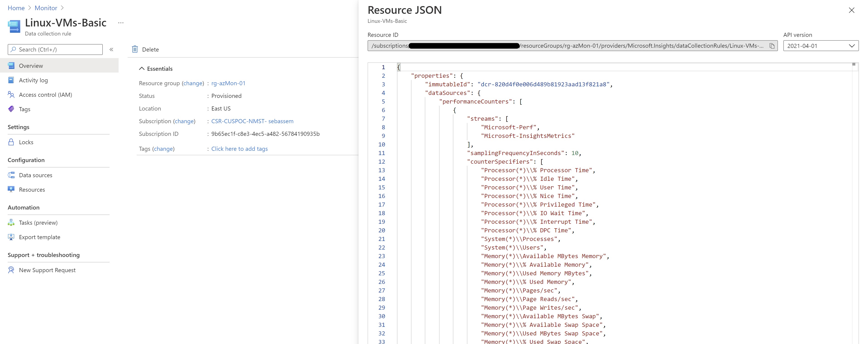868x344 pixels.
Task: Click the "immutableId" line in JSON
Action: point(519,85)
